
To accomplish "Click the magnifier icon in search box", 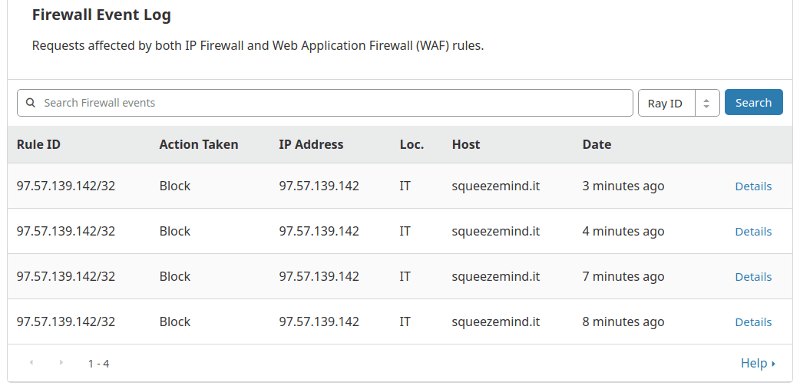I will pos(31,103).
